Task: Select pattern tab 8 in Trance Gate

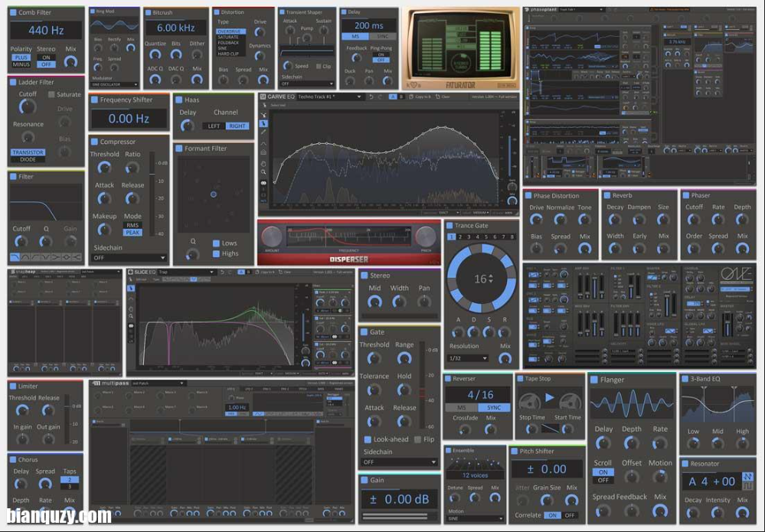Action: click(x=512, y=237)
